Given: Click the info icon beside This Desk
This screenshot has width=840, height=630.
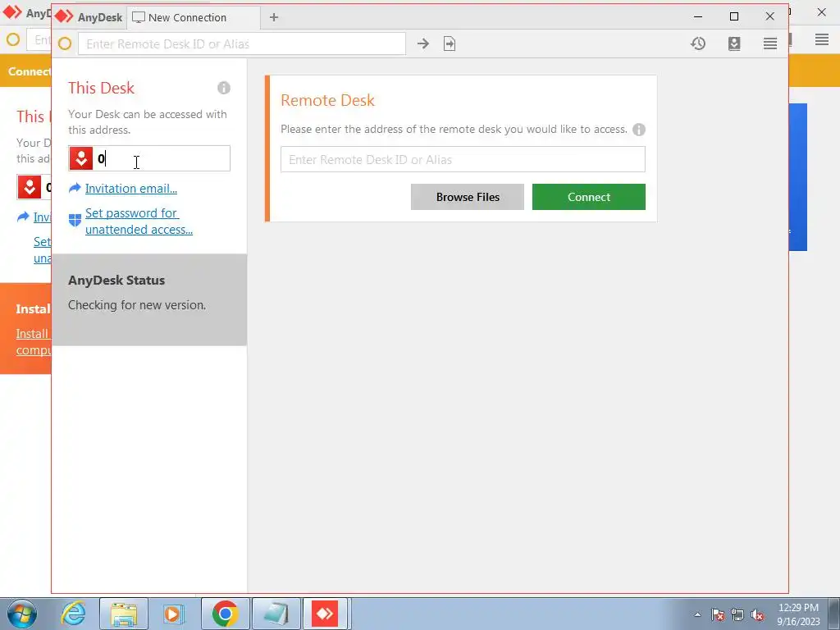Looking at the screenshot, I should point(224,88).
